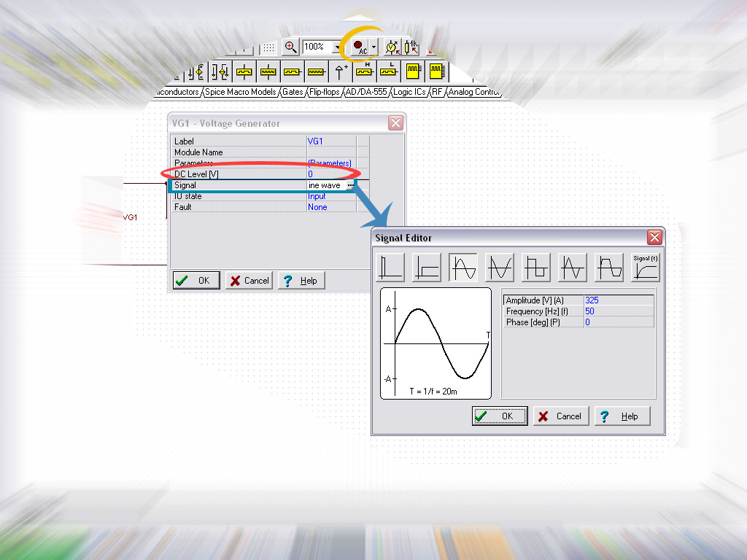The image size is (747, 560).
Task: Toggle the grid dots icon in toolbar
Action: pyautogui.click(x=268, y=47)
